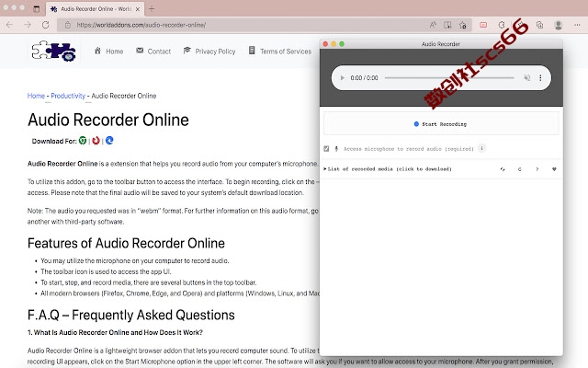Viewport: 588px width, 368px height.
Task: Go forward in the browser
Action: point(28,25)
